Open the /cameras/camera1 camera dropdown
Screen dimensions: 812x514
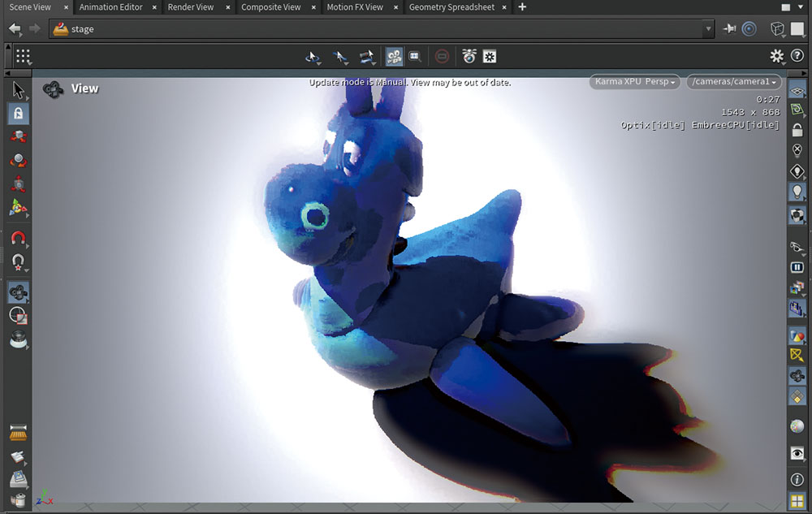[733, 82]
